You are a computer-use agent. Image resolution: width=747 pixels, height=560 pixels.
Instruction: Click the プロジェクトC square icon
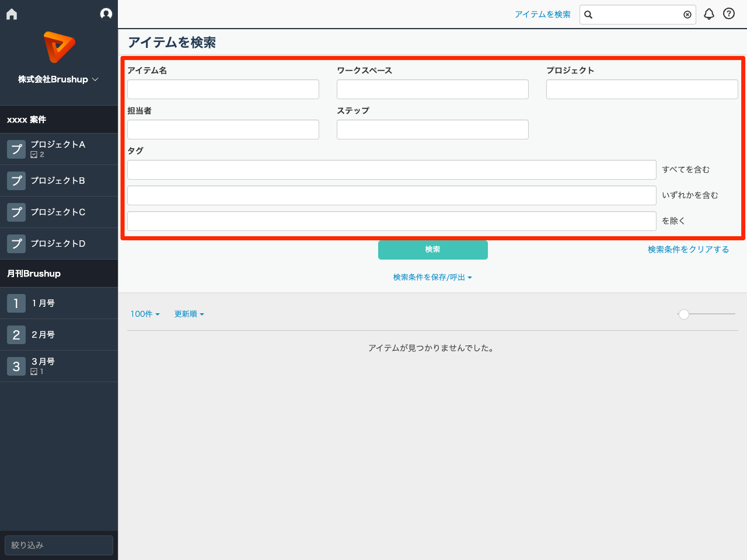tap(16, 212)
